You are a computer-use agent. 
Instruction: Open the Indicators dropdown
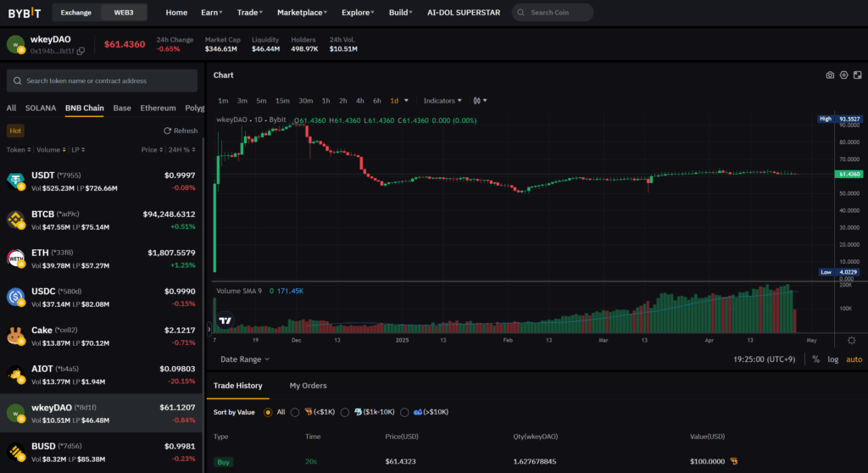click(442, 101)
